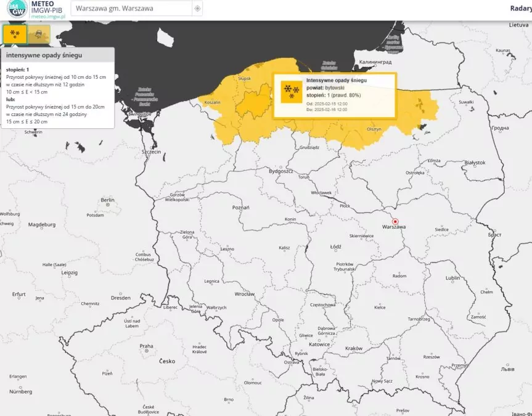Click the Kraków city label
Viewport: 532px width, 416px height.
pos(354,348)
